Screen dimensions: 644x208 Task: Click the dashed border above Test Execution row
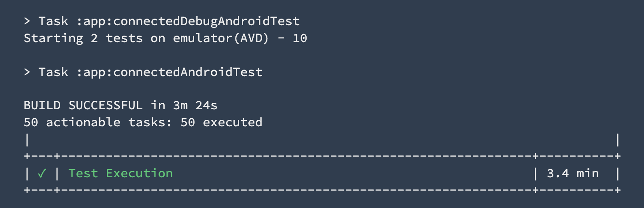(295, 156)
